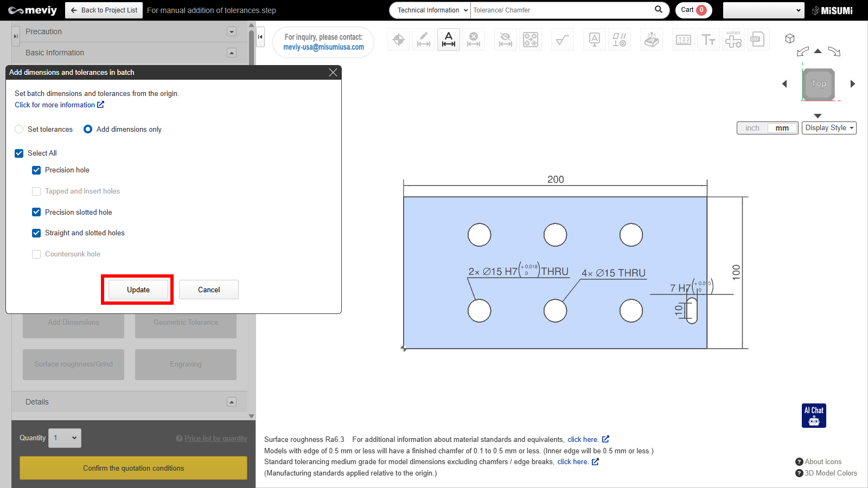
Task: Uncheck the 'Precision hole' checkbox
Action: coord(36,170)
